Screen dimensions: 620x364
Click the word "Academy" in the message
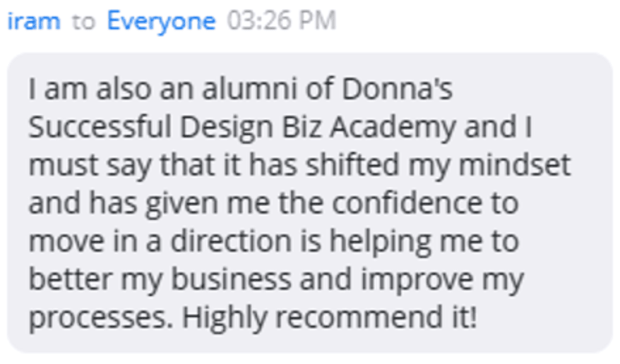pos(393,128)
